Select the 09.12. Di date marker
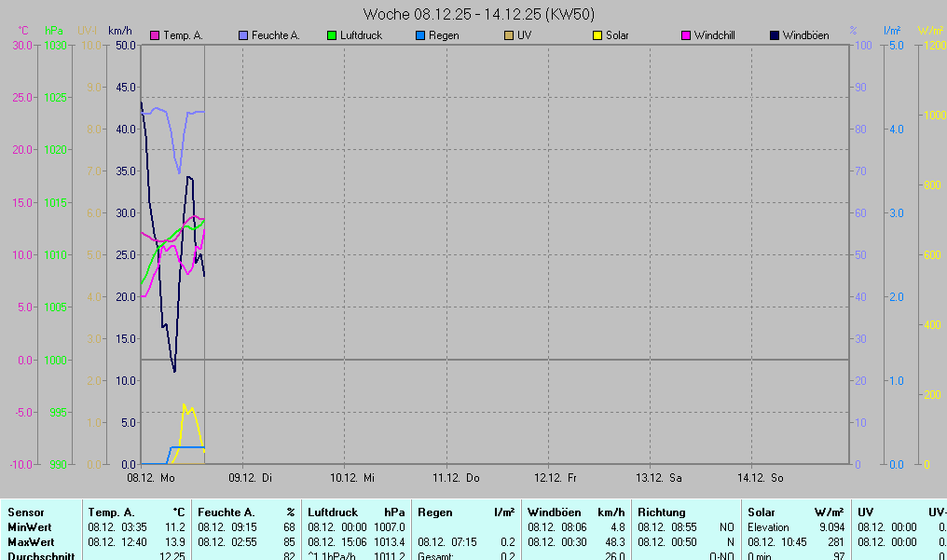Screen dimensions: 947x560 pyautogui.click(x=251, y=478)
